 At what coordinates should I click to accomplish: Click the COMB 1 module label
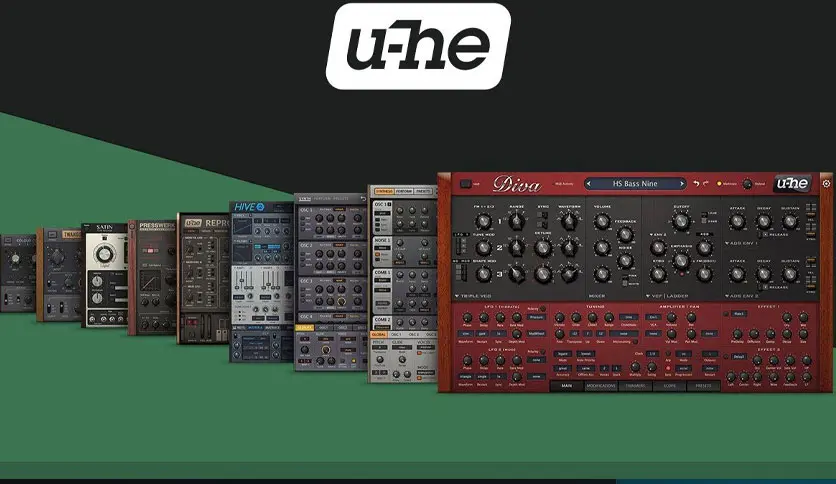point(382,272)
